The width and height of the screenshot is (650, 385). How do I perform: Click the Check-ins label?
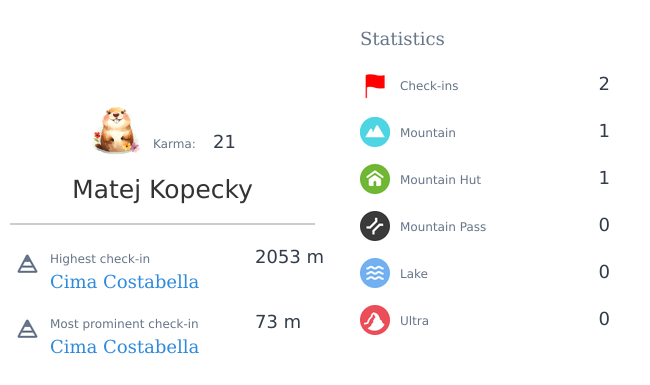(429, 86)
